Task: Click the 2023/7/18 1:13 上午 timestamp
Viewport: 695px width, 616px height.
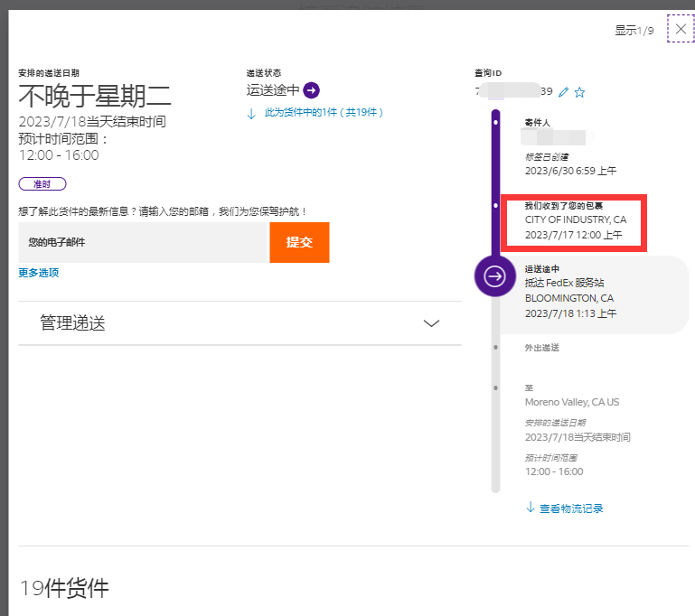Action: 571,313
